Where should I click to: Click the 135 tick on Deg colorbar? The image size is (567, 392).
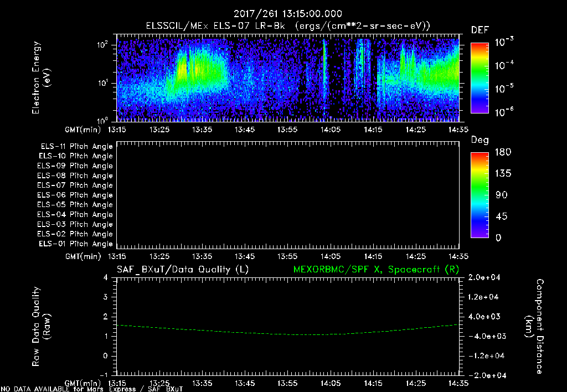pos(503,174)
